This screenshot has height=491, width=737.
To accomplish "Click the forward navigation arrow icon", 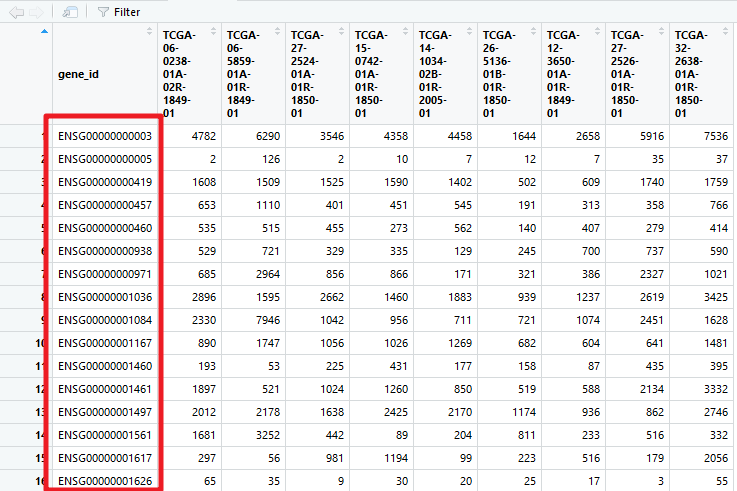I will (36, 12).
